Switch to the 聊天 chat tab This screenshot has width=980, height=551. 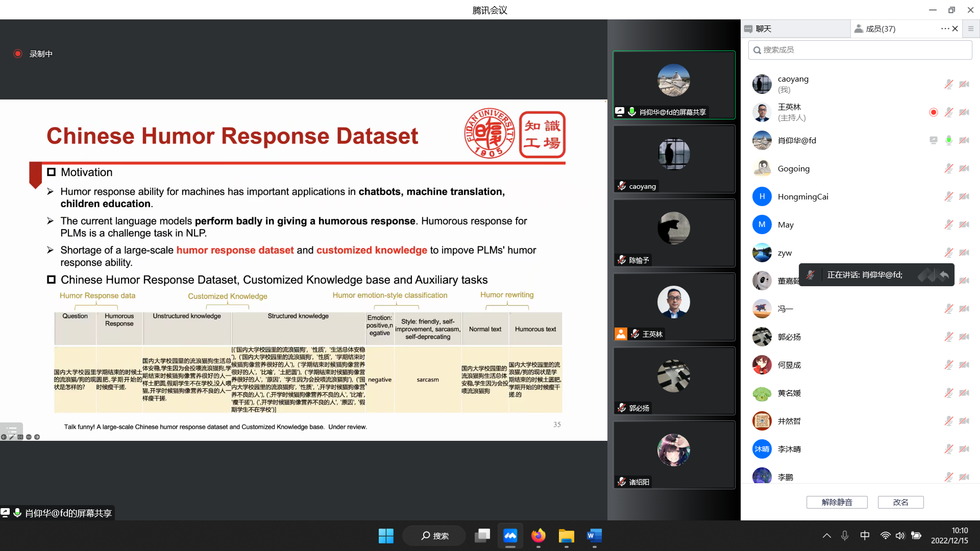[x=795, y=29]
